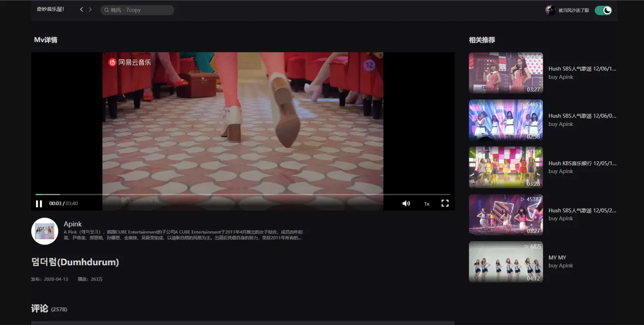Click 'buy Apink' under MY MY

tap(561, 266)
